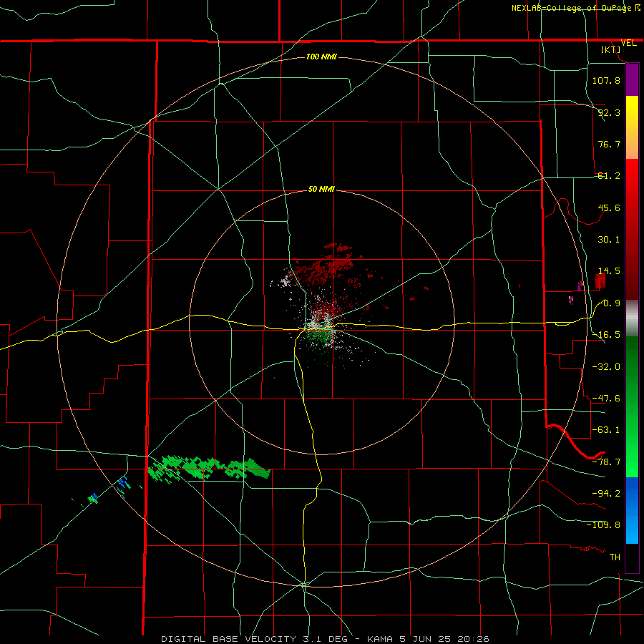Click the 100 NMI range ring label
Screen dimensions: 644x644
tap(321, 57)
